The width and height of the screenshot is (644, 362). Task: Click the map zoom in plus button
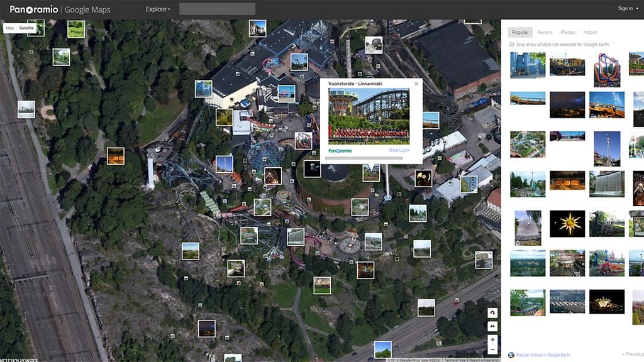(492, 339)
